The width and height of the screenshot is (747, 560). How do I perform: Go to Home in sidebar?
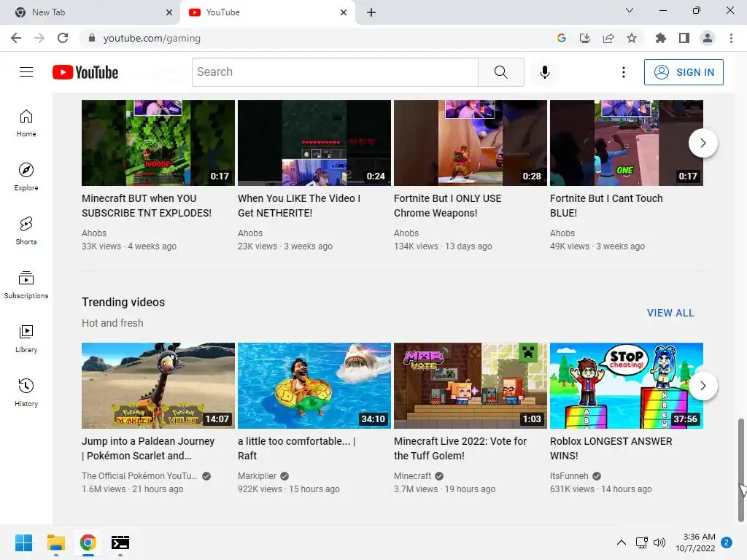tap(26, 123)
